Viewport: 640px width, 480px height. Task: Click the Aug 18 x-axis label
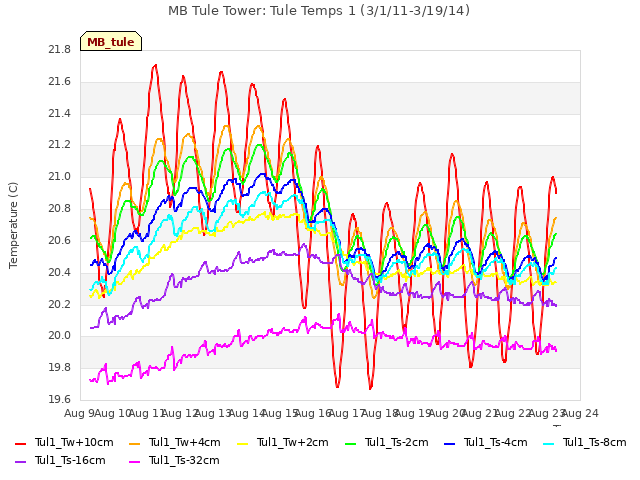[380, 413]
